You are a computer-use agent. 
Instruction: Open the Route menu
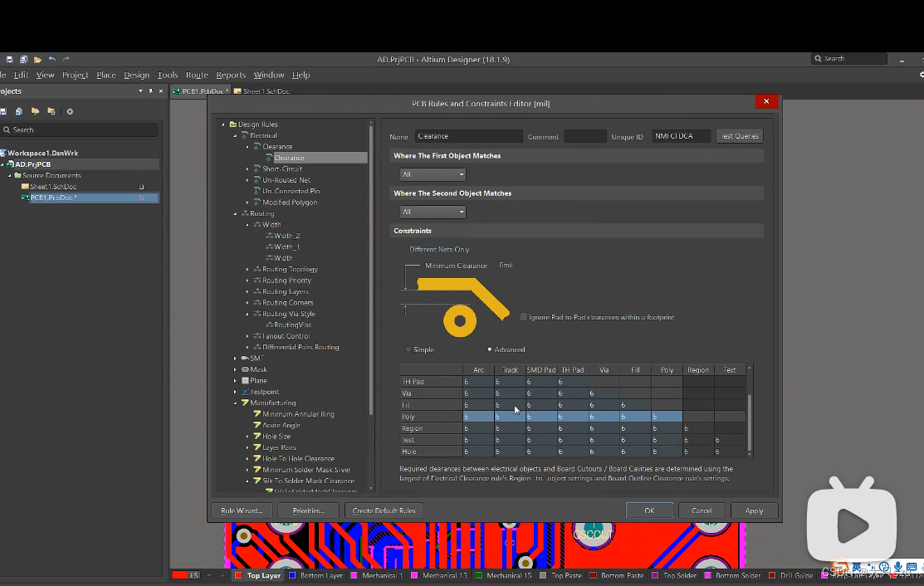(x=197, y=75)
